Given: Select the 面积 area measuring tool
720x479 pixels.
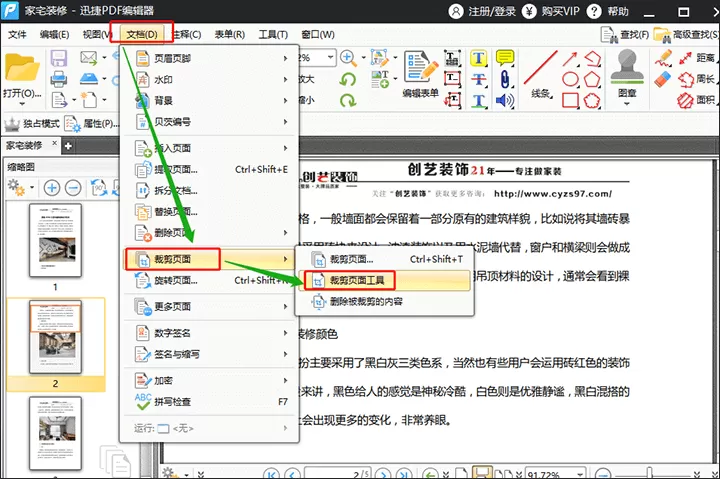Looking at the screenshot, I should 697,100.
